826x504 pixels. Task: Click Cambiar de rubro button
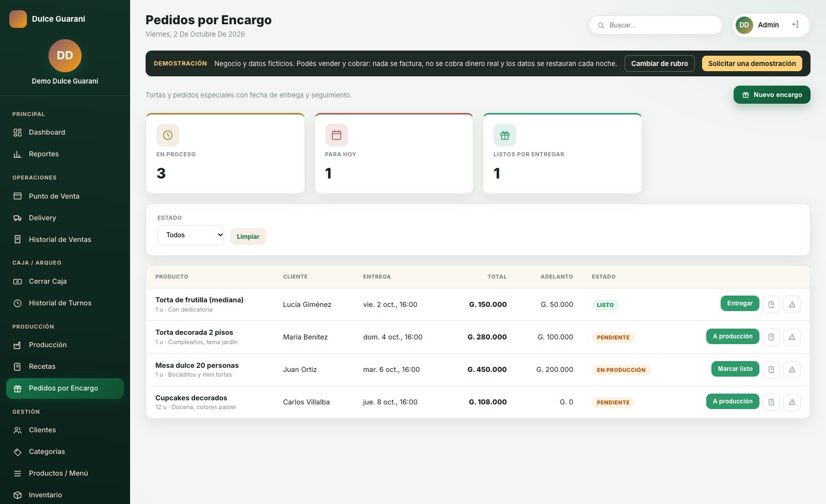659,63
